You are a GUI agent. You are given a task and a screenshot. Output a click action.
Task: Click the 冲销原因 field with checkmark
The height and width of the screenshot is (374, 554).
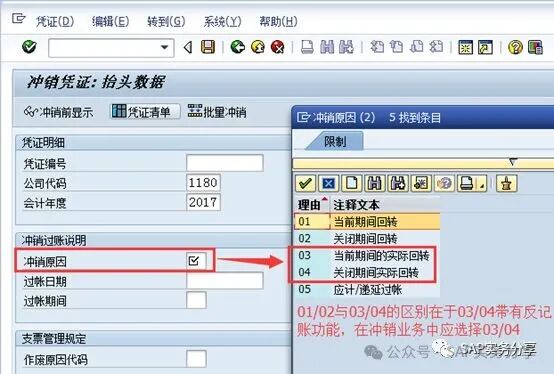[196, 261]
